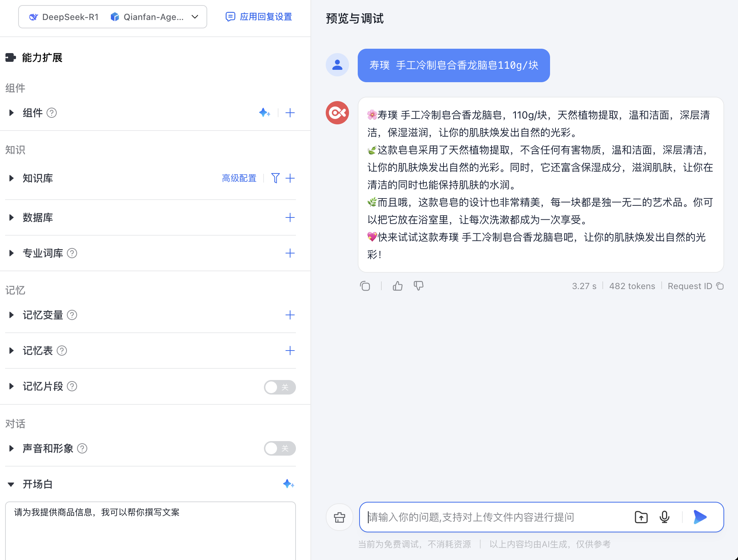Show help for 声音和形象

click(x=83, y=448)
